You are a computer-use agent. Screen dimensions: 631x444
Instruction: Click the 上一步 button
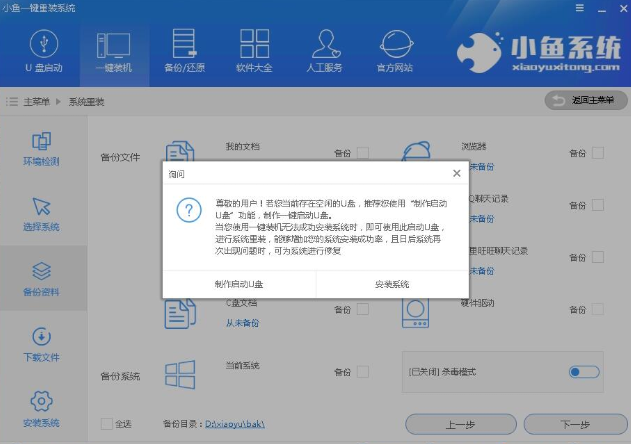pos(461,424)
